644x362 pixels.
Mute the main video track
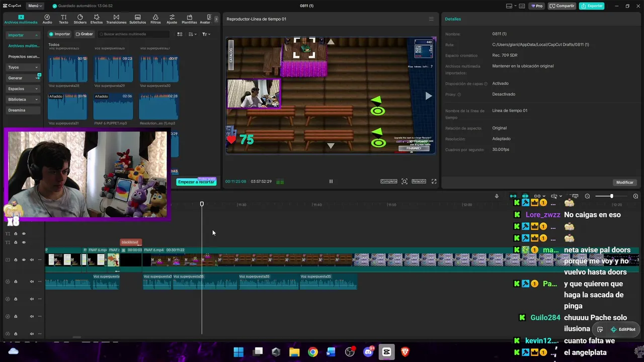point(32,260)
